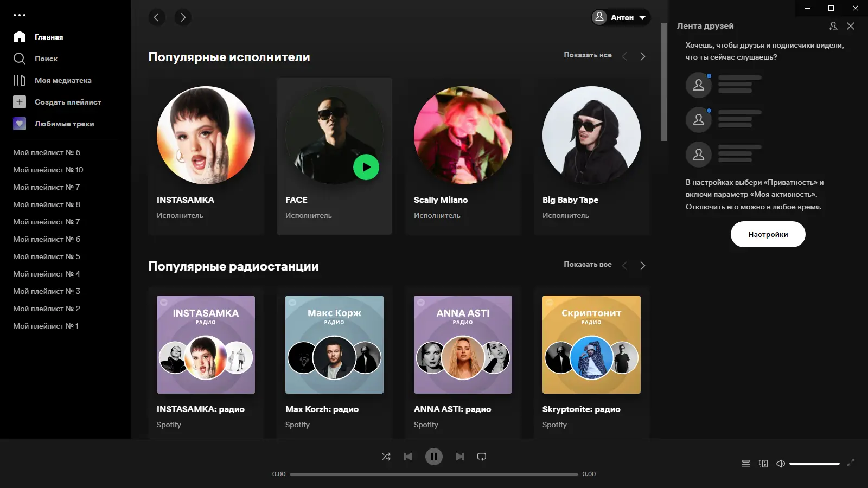The height and width of the screenshot is (488, 868).
Task: Click the connect to device icon
Action: pyautogui.click(x=763, y=464)
